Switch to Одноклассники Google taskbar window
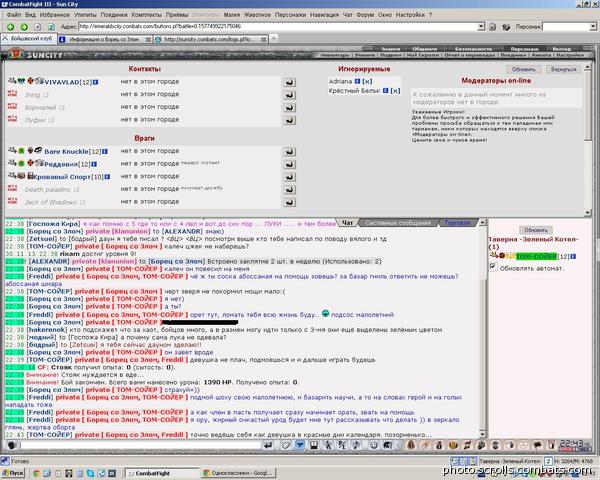This screenshot has width=600, height=480. pos(238,473)
